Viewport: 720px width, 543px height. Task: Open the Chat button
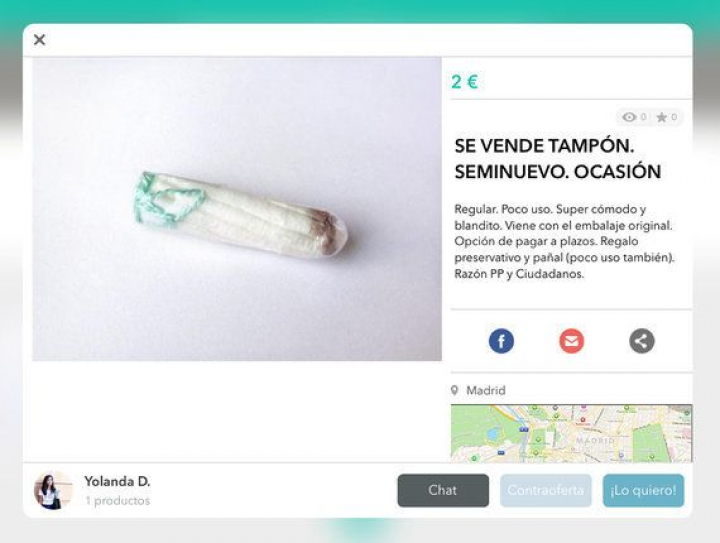click(x=443, y=490)
